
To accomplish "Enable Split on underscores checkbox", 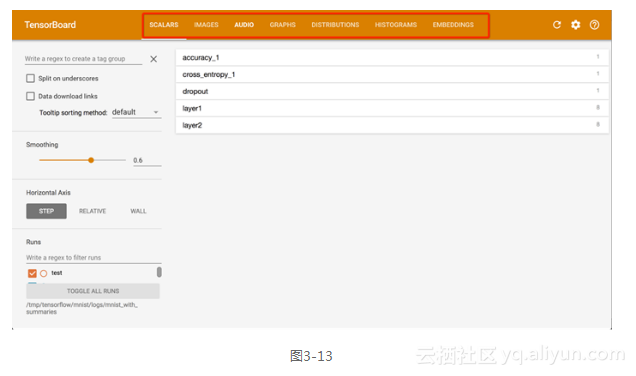I will [x=30, y=78].
